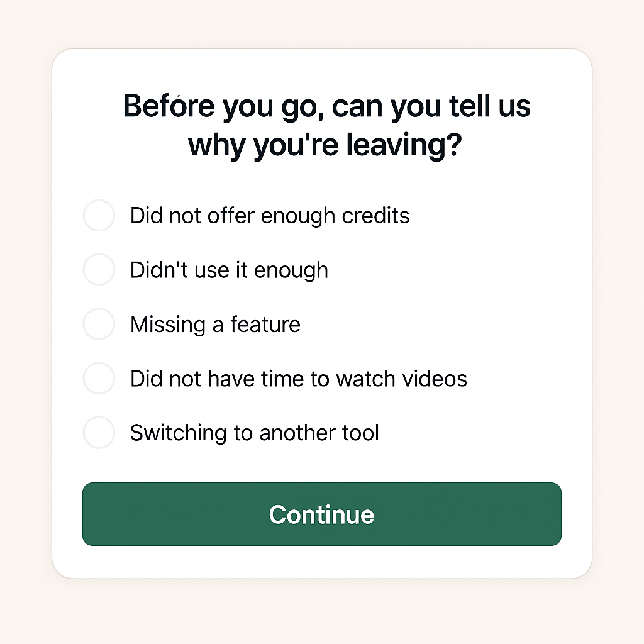The image size is (644, 644).
Task: Click the 'why you're leaving?' heading line
Action: [325, 145]
